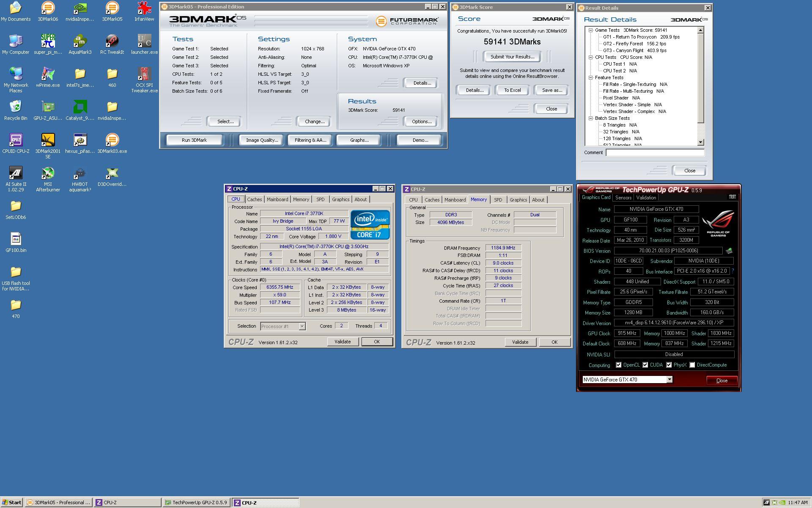Open launcher.exe on the desktop
This screenshot has height=508, width=812.
tap(144, 44)
